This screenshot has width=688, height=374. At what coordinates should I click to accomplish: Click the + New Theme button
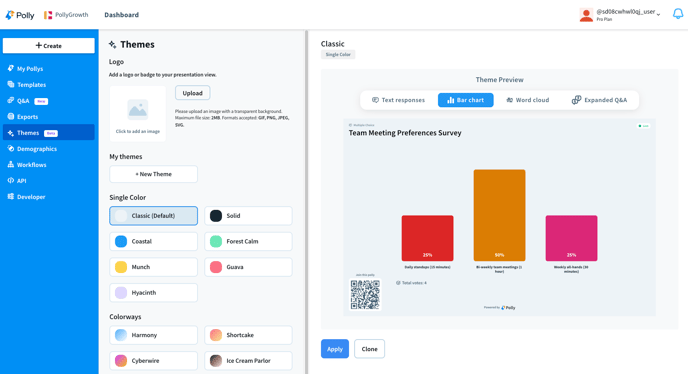click(154, 174)
